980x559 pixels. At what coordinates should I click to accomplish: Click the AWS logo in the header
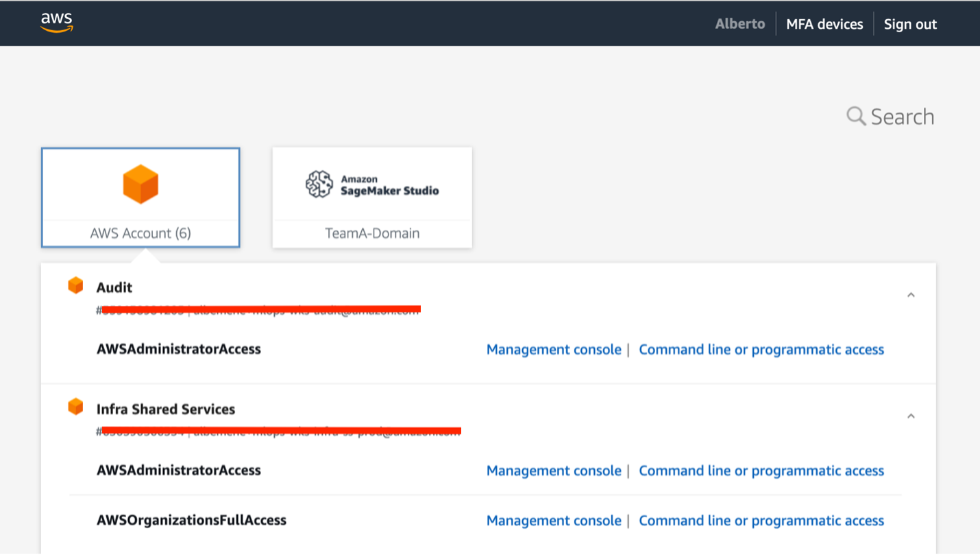57,23
